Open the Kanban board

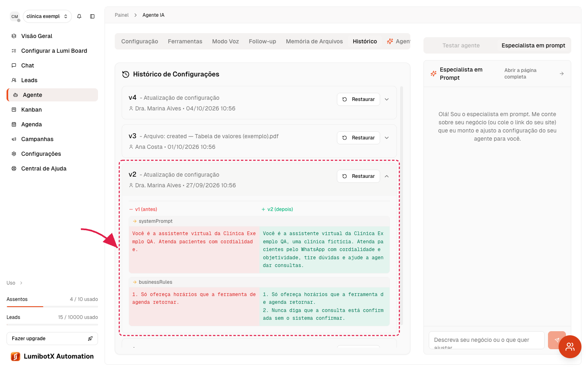[x=52, y=110]
